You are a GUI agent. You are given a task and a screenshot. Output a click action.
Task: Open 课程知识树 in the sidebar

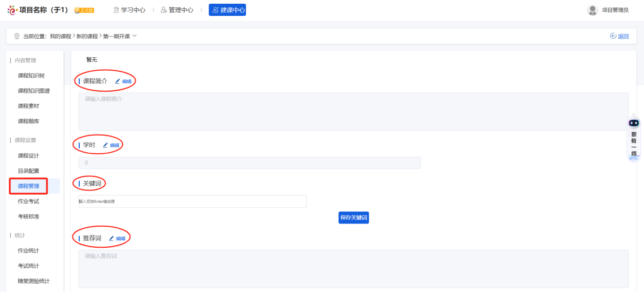click(x=31, y=75)
